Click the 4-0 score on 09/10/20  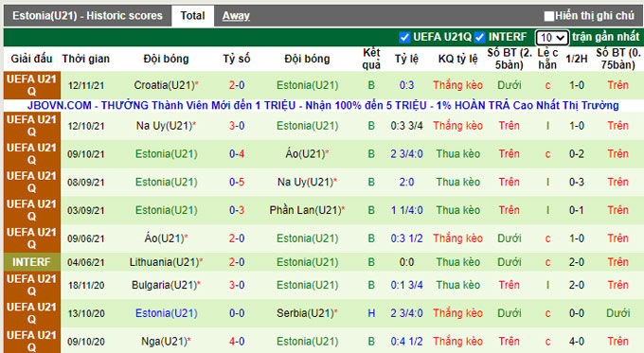[237, 341]
